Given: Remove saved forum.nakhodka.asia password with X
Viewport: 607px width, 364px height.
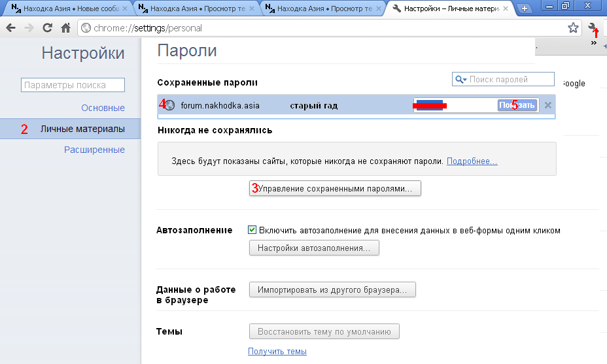Looking at the screenshot, I should point(548,105).
